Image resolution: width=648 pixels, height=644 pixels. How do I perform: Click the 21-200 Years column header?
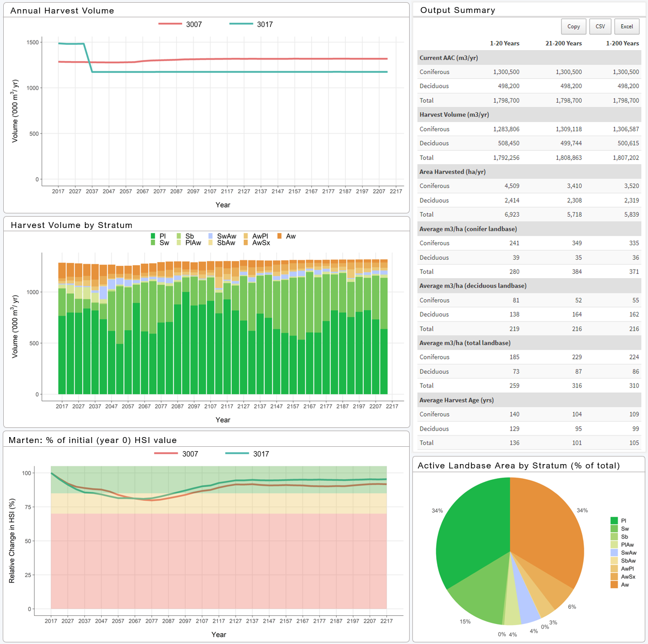point(563,43)
